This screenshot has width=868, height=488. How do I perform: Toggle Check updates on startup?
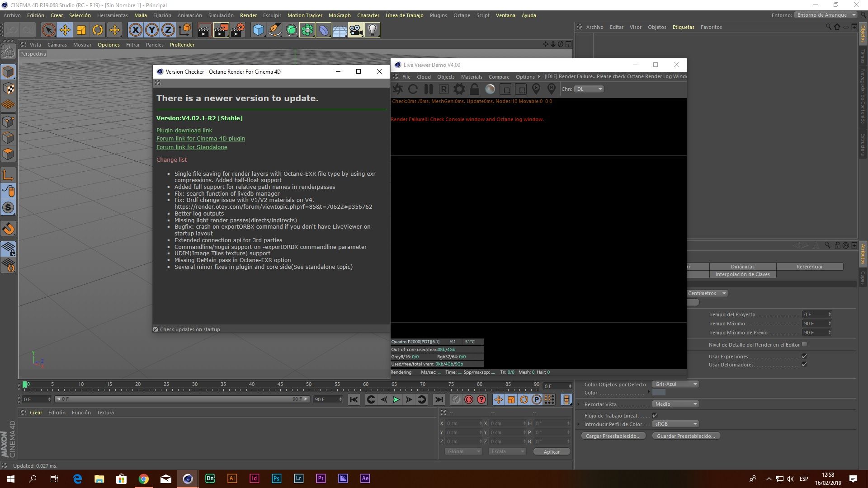156,329
